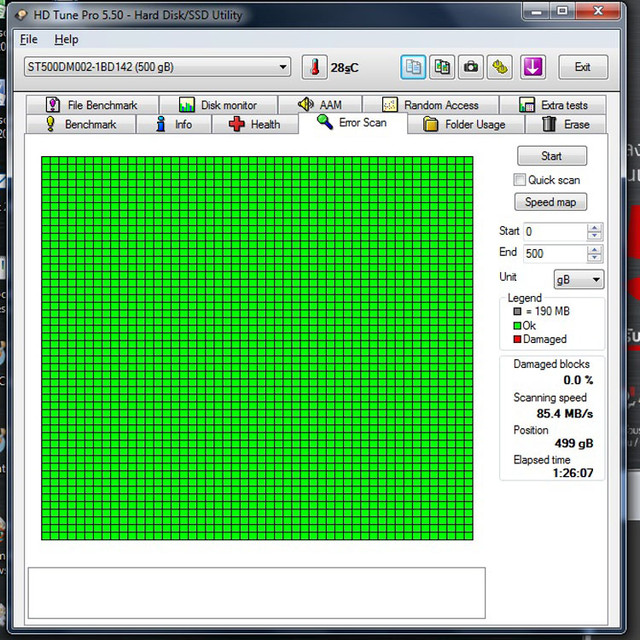Open the File Benchmark tab
This screenshot has height=640, width=640.
click(x=92, y=105)
